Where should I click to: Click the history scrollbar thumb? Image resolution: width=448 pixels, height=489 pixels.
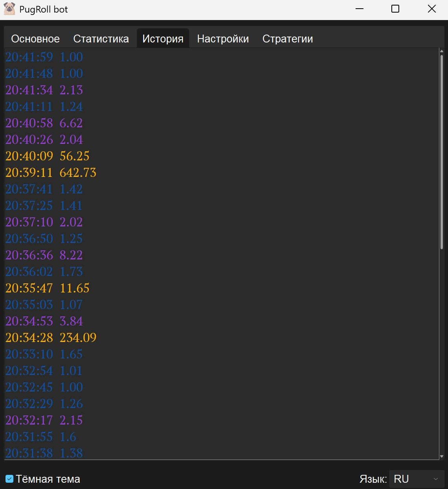[442, 152]
